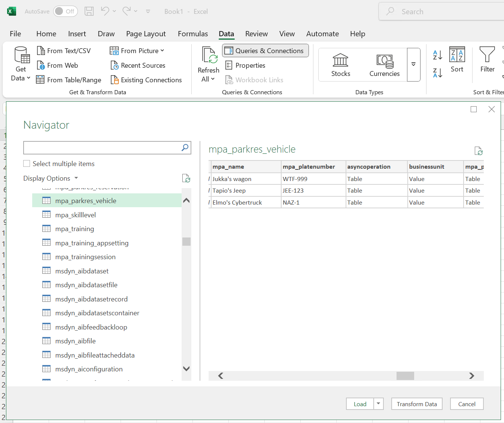Click the Stocks data type icon
The height and width of the screenshot is (423, 504).
click(340, 60)
